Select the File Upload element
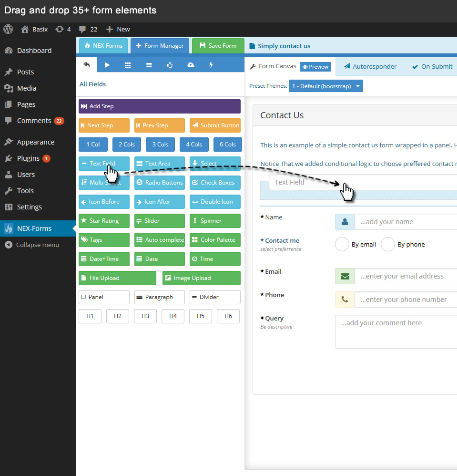 [x=117, y=278]
